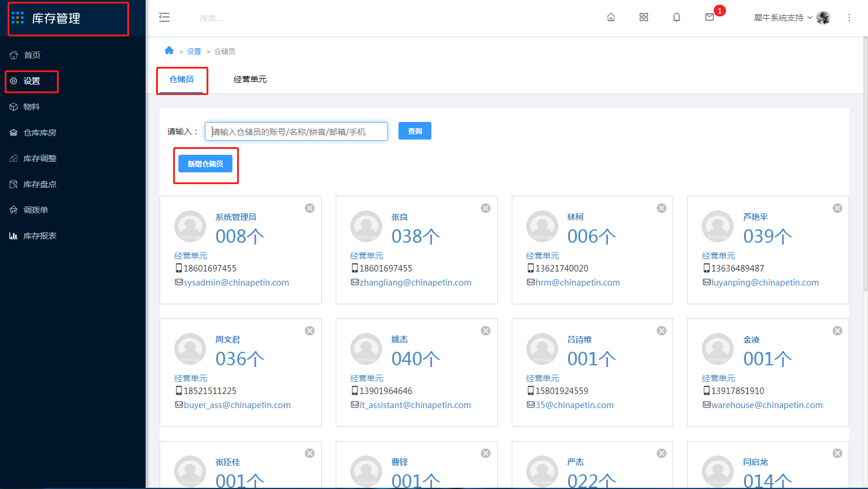Open 库存盘点 in the sidebar

tap(73, 184)
